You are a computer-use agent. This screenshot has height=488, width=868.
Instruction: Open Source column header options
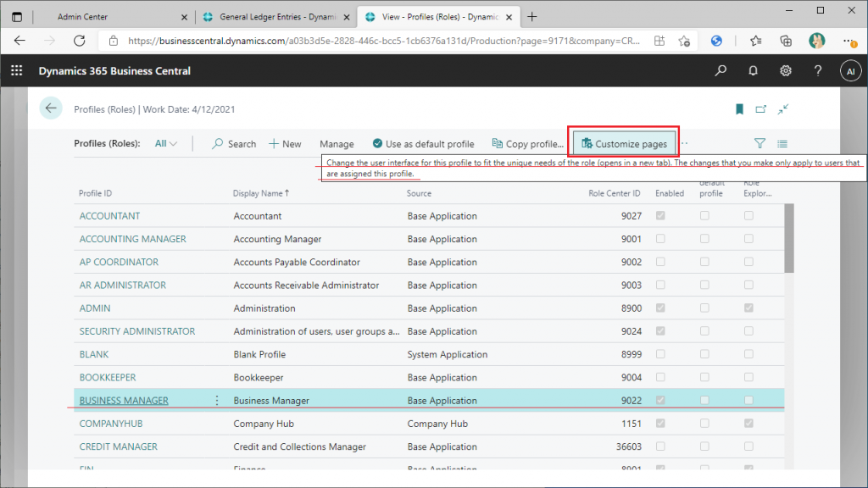(x=419, y=193)
